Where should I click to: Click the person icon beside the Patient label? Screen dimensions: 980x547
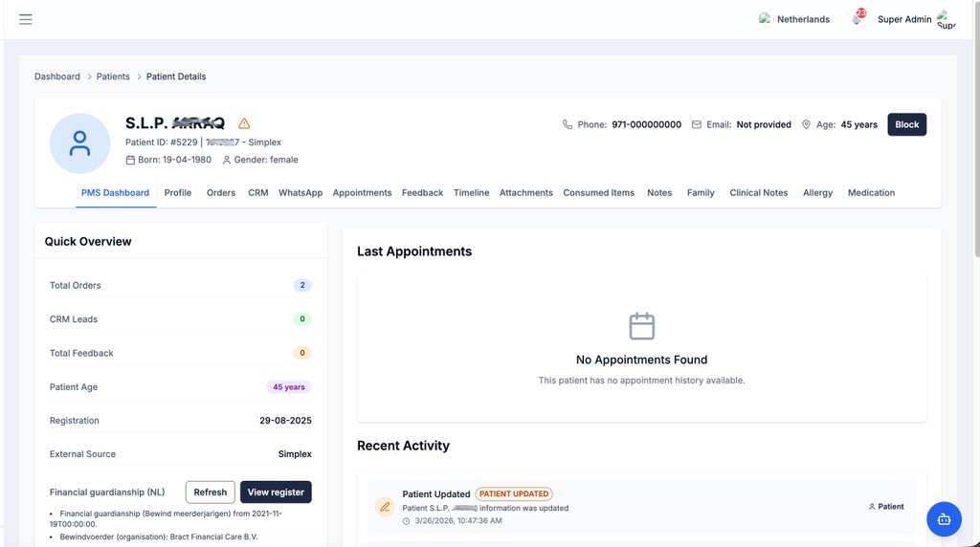pos(872,507)
